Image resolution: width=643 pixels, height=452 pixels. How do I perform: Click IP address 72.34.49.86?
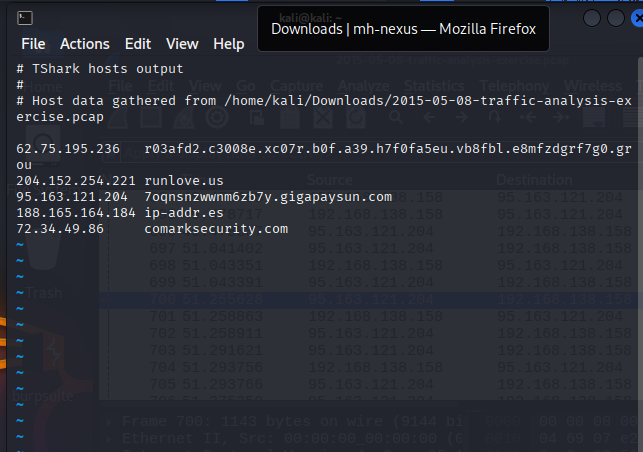60,229
